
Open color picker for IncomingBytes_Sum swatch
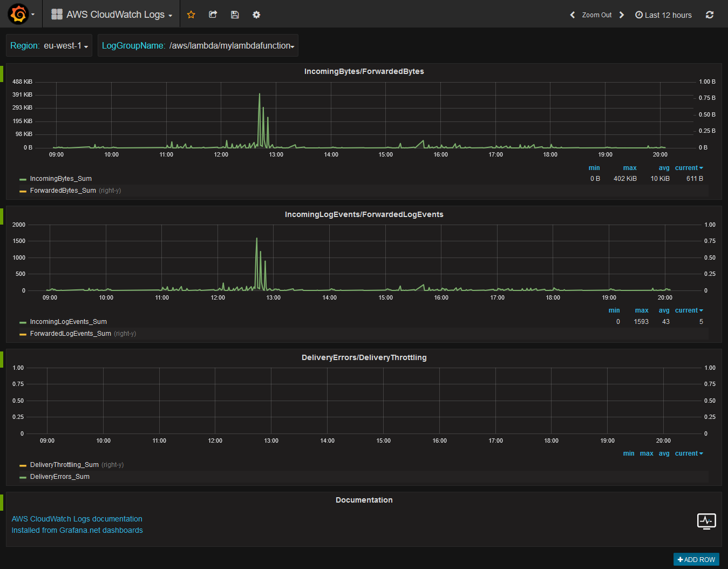(23, 179)
